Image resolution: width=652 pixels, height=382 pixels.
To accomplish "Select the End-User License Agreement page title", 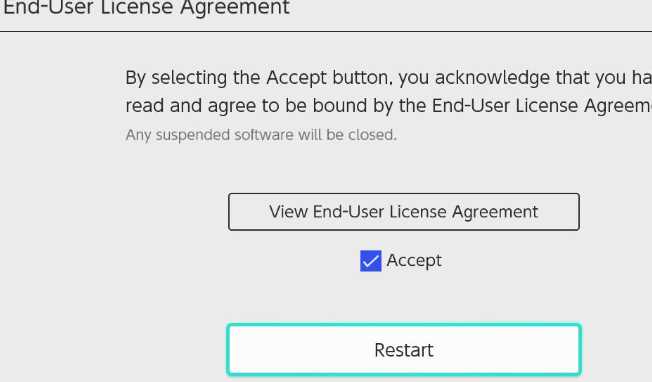I will pyautogui.click(x=146, y=7).
